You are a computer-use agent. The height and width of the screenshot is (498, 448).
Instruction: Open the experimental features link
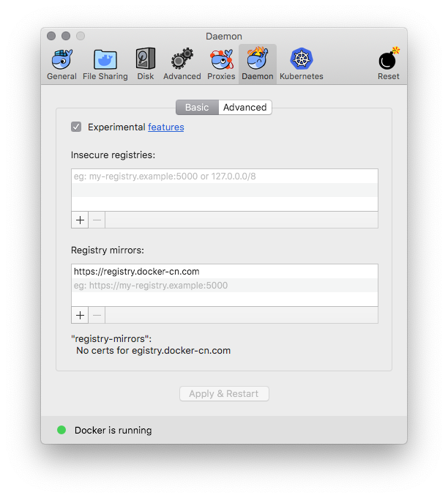(x=166, y=127)
